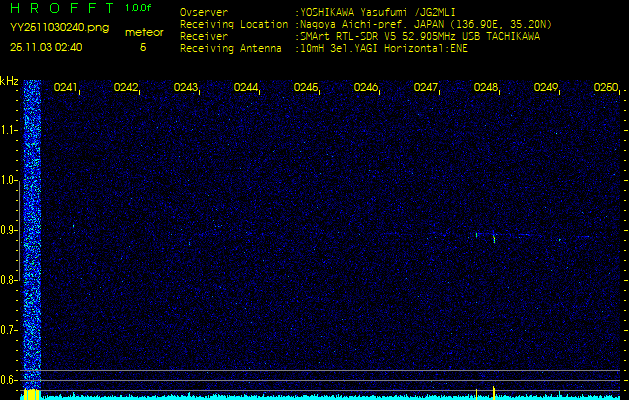Click the 0241 time marker
629x400 pixels.
66,88
